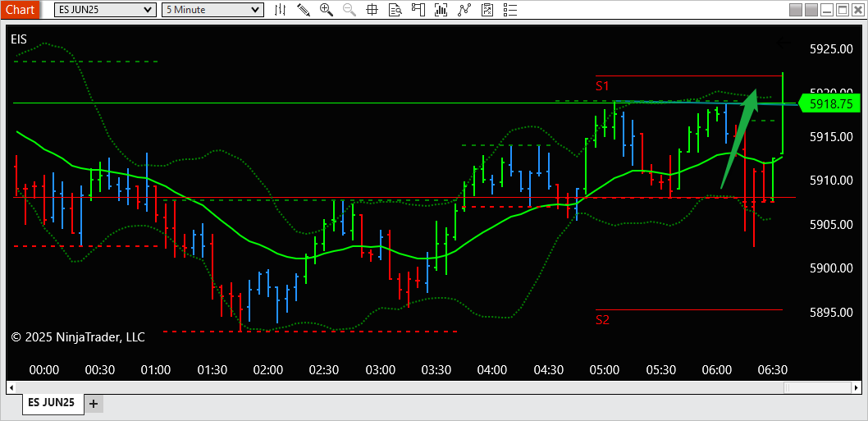Open the orange Chart menu button

point(20,9)
